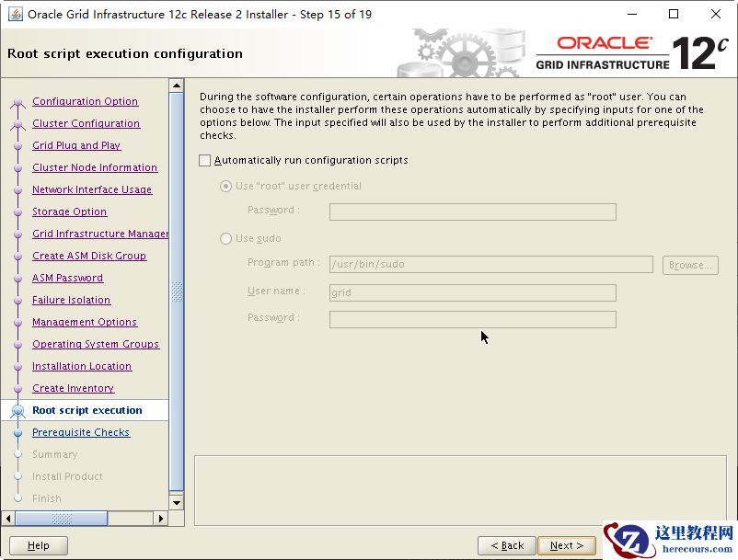This screenshot has height=560, width=738.
Task: Go to Prerequisite Checks step
Action: pos(80,432)
